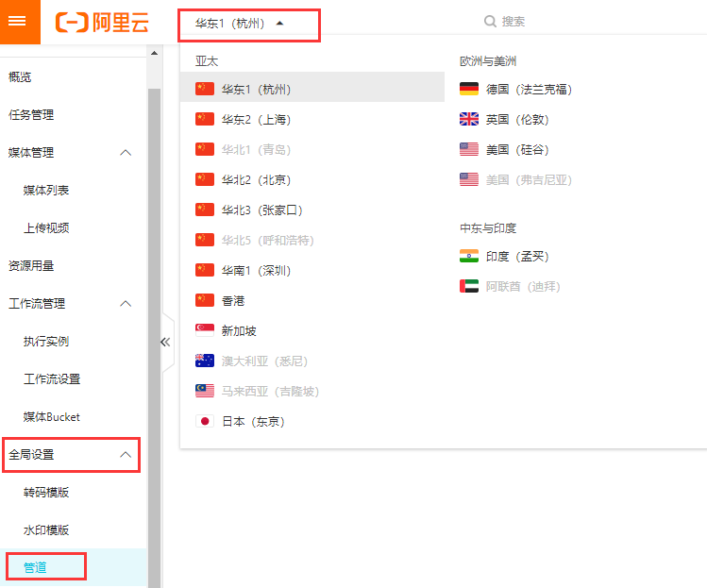Click UAE flag icon
Screen dimensions: 707x588
(469, 286)
